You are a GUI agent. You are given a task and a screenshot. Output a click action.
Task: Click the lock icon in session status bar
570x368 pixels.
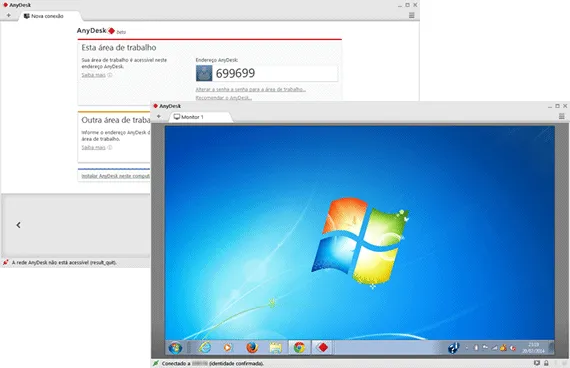click(546, 363)
